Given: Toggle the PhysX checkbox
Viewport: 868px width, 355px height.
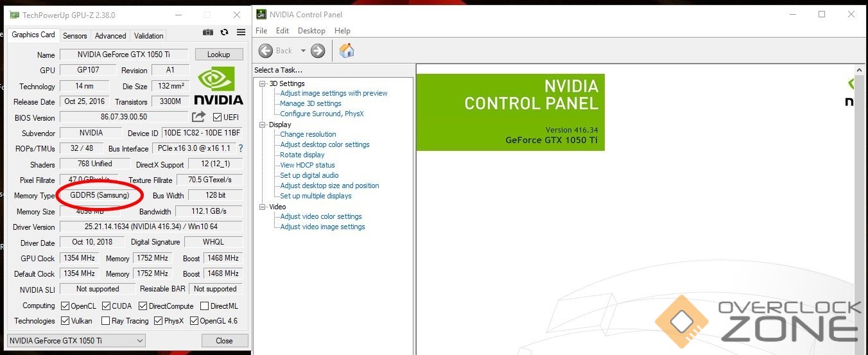Looking at the screenshot, I should [x=158, y=321].
